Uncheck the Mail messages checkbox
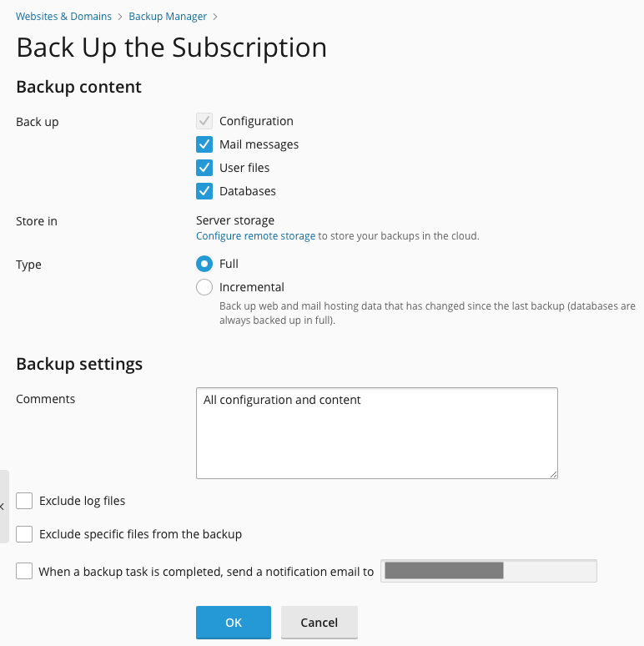644x646 pixels. tap(204, 144)
